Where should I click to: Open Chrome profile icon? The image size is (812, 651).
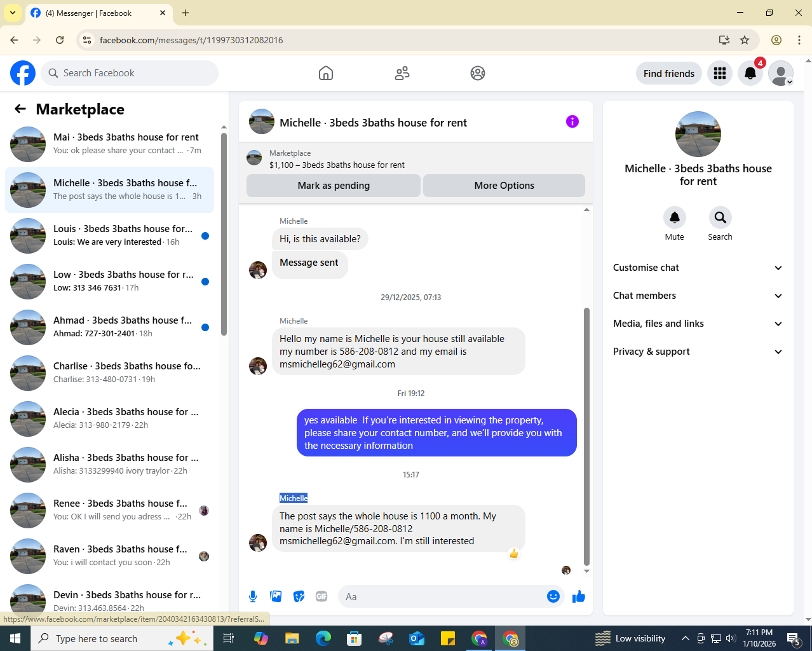click(776, 40)
